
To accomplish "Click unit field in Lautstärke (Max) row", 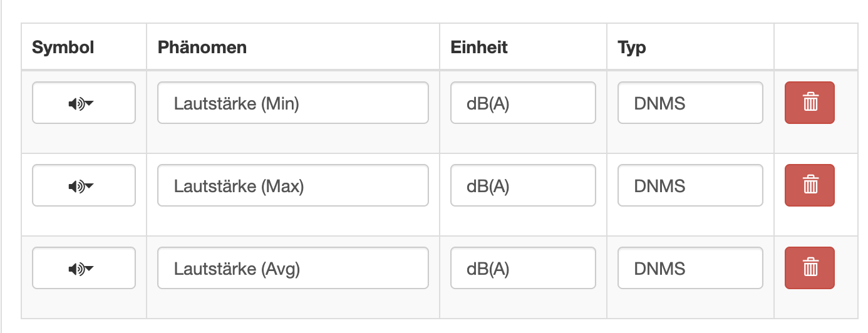I will pyautogui.click(x=522, y=185).
